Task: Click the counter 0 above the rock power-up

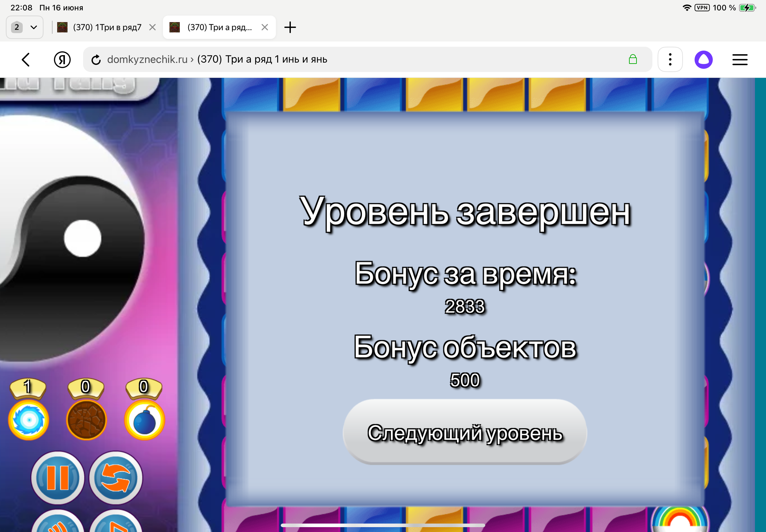Action: 86,387
